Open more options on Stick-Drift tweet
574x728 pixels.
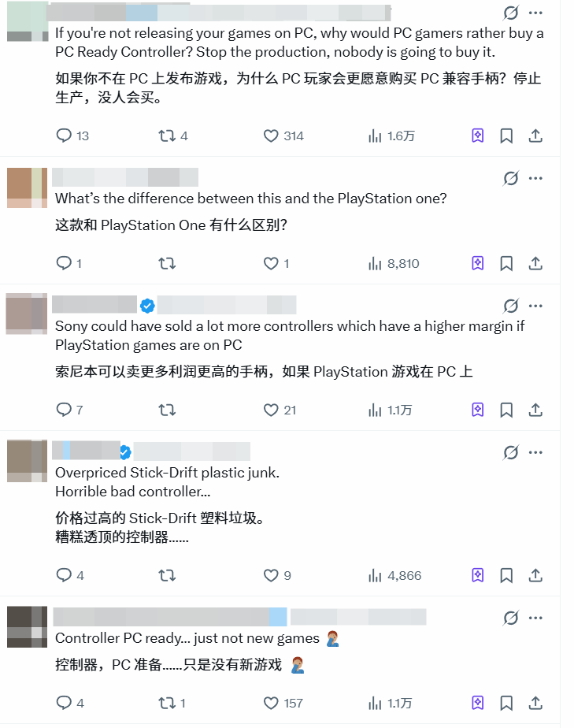click(x=535, y=452)
